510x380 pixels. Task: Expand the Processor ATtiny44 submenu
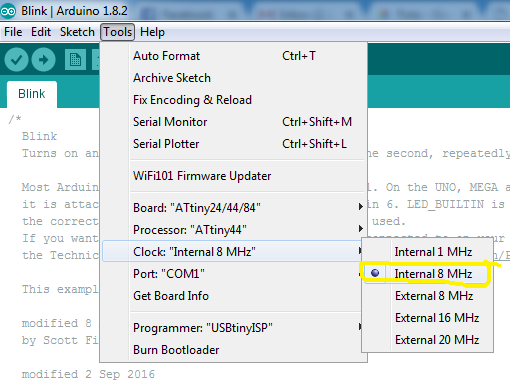tap(233, 230)
